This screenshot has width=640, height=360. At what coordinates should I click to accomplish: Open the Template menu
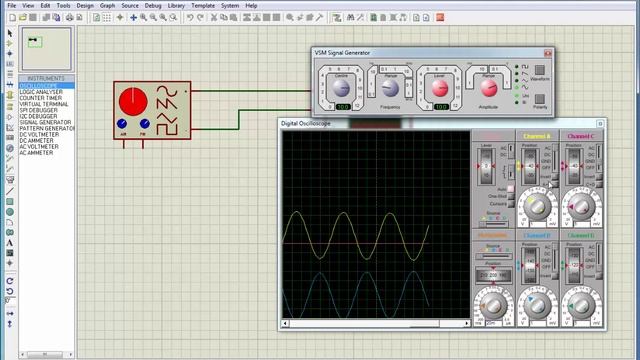coord(203,6)
